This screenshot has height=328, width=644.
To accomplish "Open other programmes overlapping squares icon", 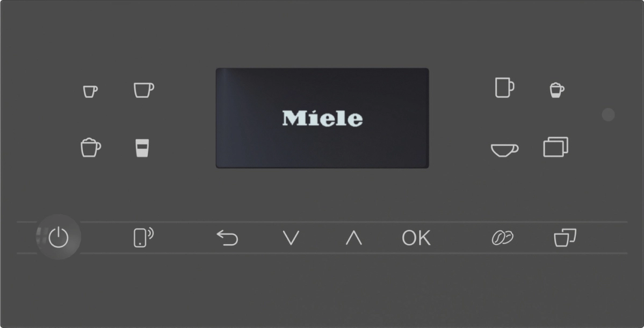I will (x=556, y=147).
